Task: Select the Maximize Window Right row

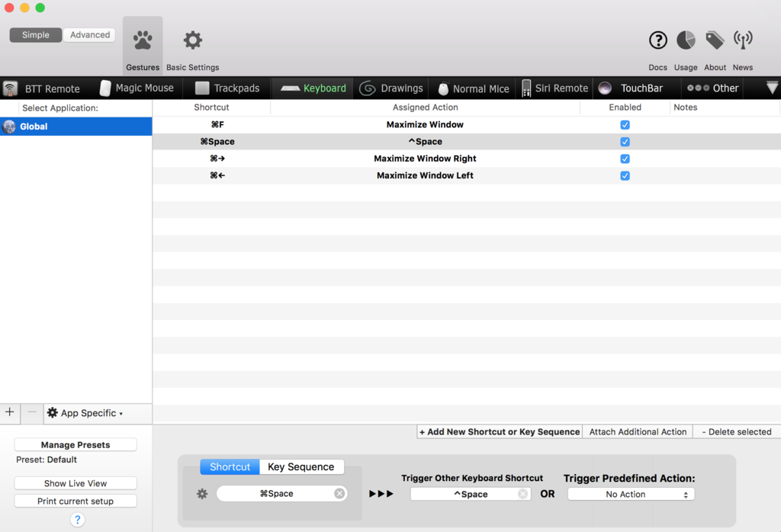Action: (x=466, y=159)
